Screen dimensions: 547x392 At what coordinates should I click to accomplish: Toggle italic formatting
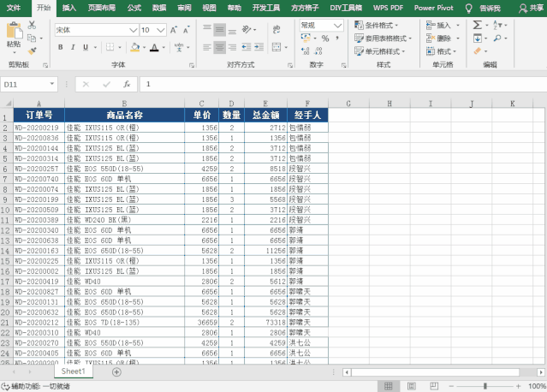click(x=73, y=47)
